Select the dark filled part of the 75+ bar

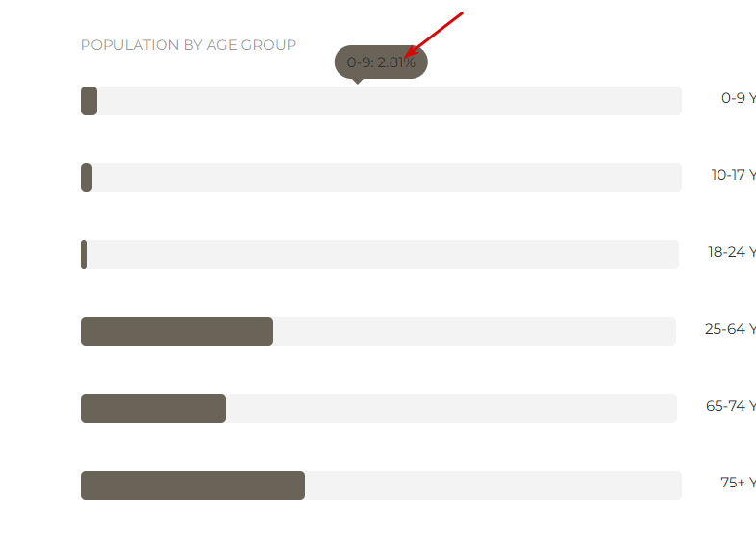click(193, 486)
